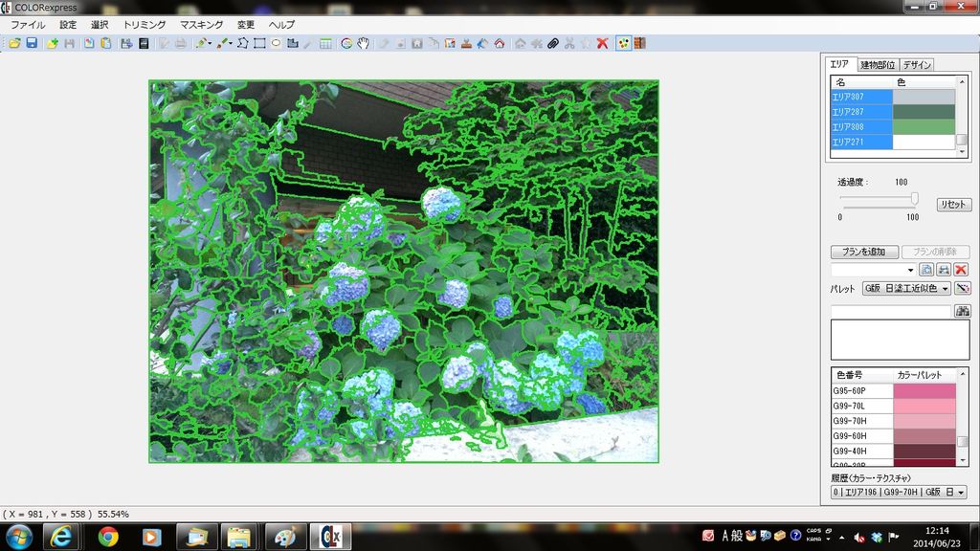This screenshot has width=980, height=551.
Task: Select the brush line drawing tool
Action: coord(221,43)
